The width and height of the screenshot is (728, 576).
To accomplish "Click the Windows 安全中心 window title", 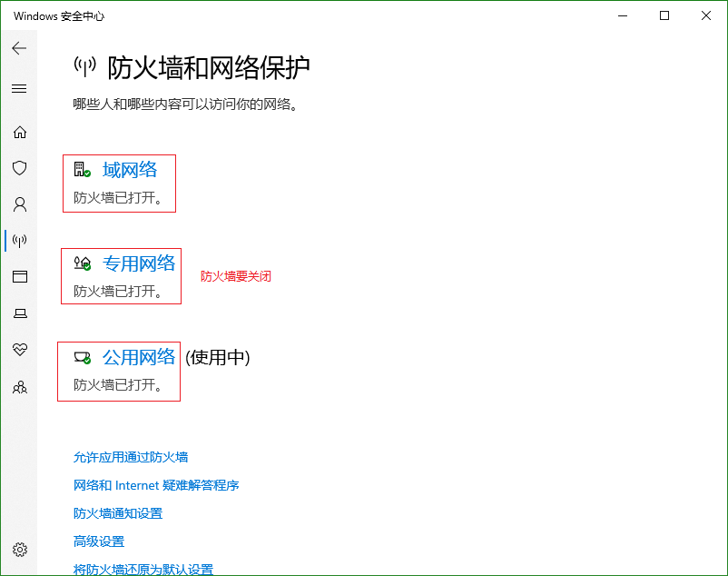I will pos(59,15).
